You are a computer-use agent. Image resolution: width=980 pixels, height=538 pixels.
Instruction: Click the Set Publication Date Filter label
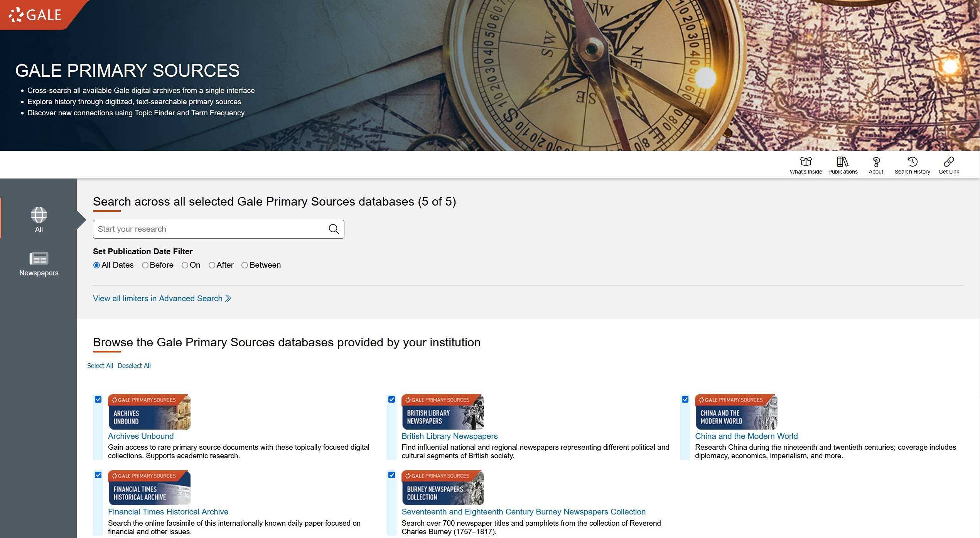pos(143,251)
